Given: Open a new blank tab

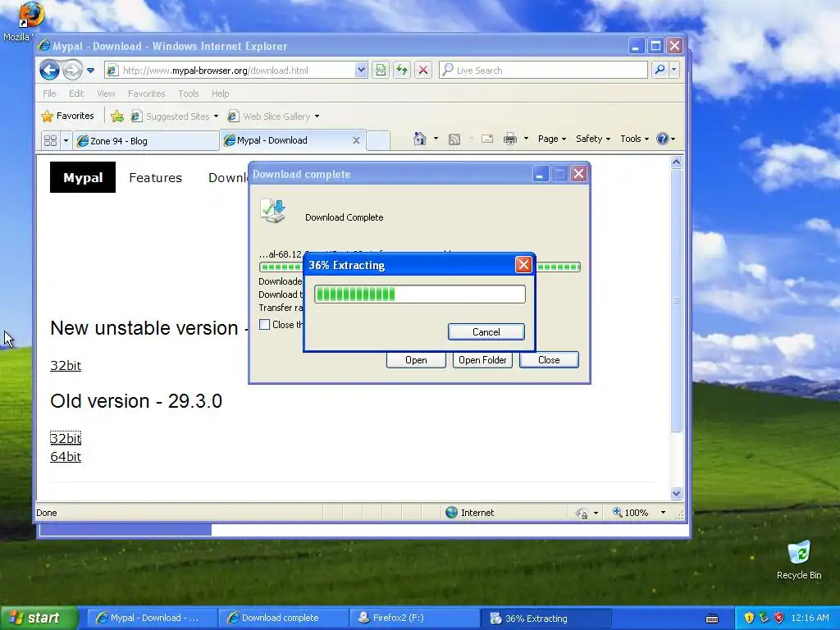Looking at the screenshot, I should click(378, 140).
